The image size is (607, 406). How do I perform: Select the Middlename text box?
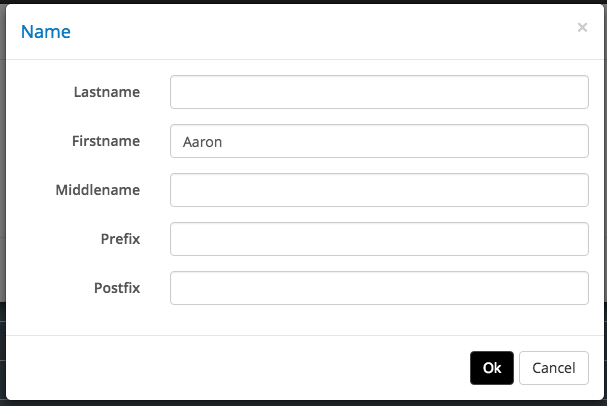(x=379, y=190)
